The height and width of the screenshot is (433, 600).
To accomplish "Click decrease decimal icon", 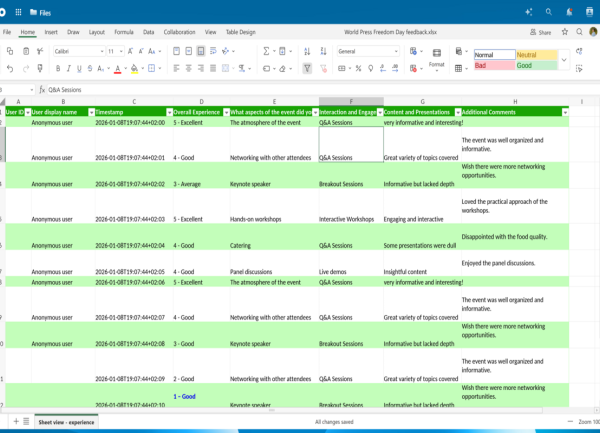I will coord(383,68).
